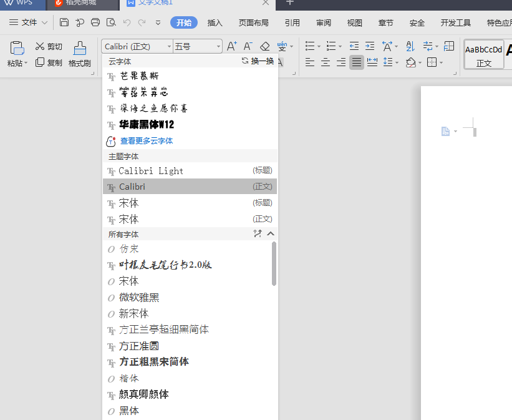This screenshot has width=512, height=420.
Task: Click the Increase indent icon
Action: point(370,46)
